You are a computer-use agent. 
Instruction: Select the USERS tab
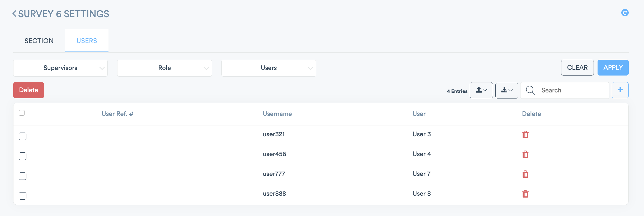[87, 41]
